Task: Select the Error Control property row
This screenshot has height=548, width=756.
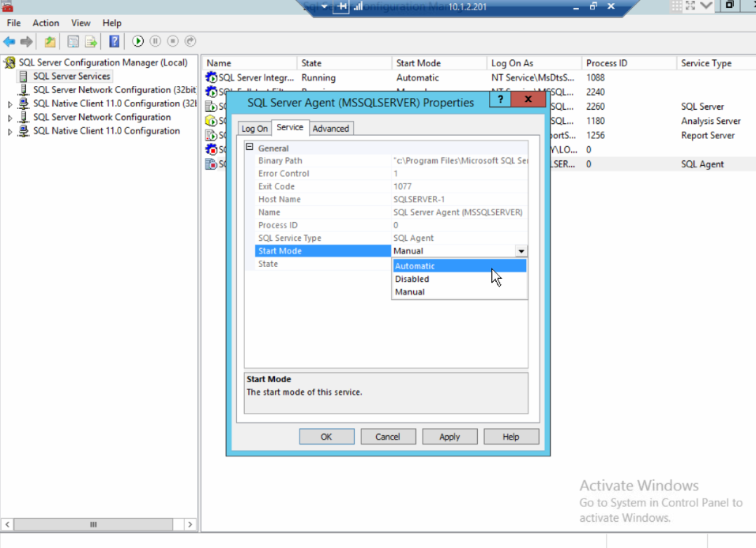Action: tap(391, 174)
